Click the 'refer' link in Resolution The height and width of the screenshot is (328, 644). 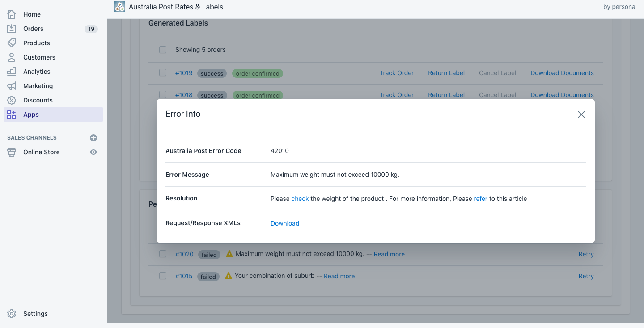pyautogui.click(x=481, y=199)
